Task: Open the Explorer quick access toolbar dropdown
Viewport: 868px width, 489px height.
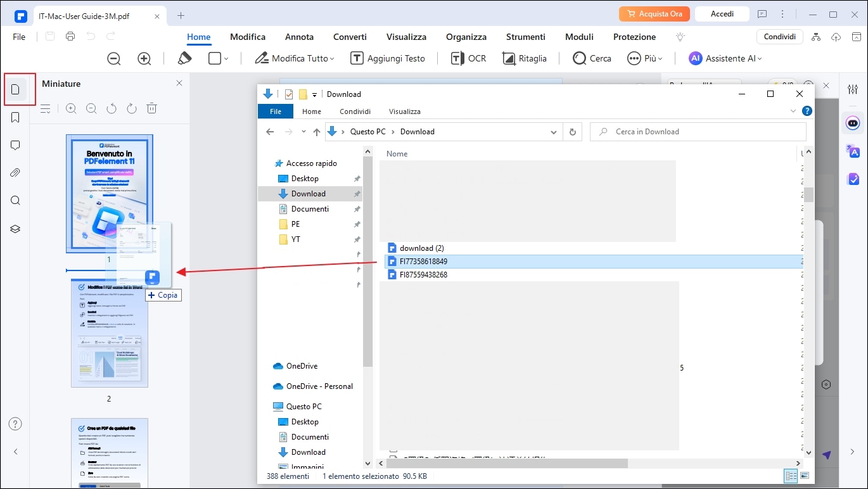Action: [x=315, y=94]
